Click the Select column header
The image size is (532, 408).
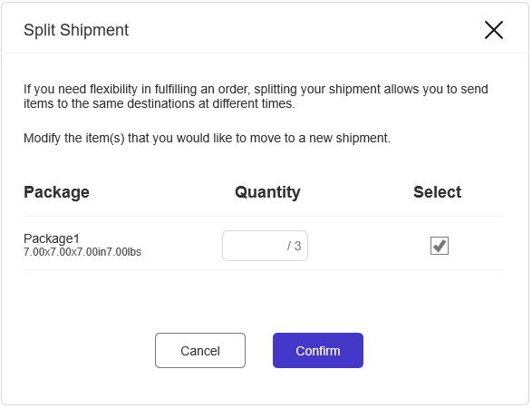coord(438,192)
